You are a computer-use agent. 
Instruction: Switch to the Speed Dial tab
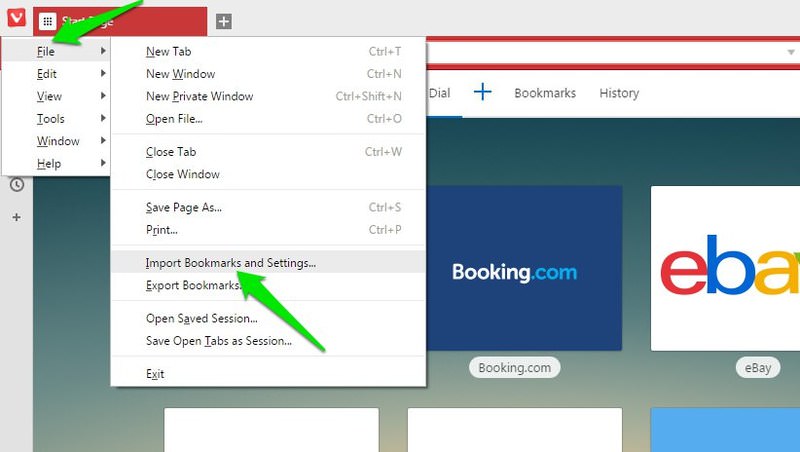point(439,93)
